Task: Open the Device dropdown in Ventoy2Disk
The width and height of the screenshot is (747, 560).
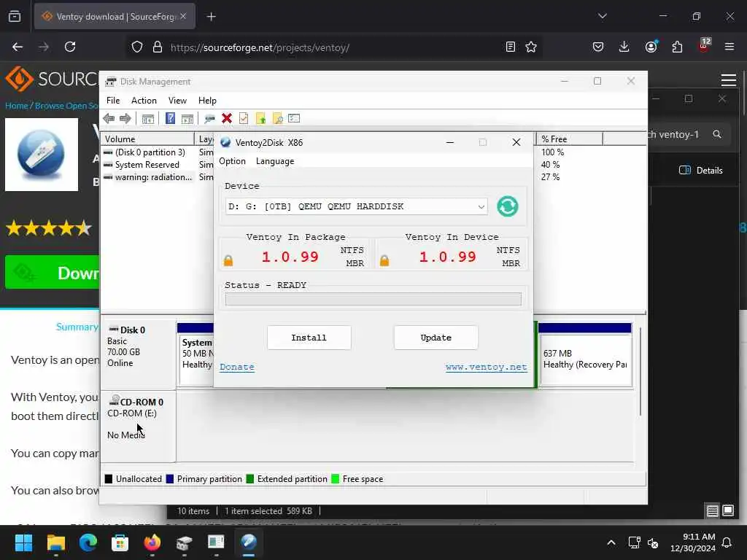Action: [356, 206]
